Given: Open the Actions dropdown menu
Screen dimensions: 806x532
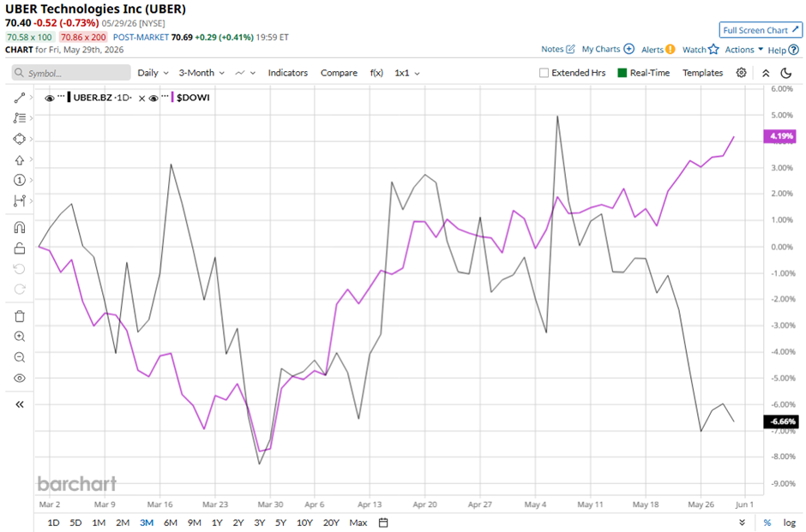Looking at the screenshot, I should 743,50.
